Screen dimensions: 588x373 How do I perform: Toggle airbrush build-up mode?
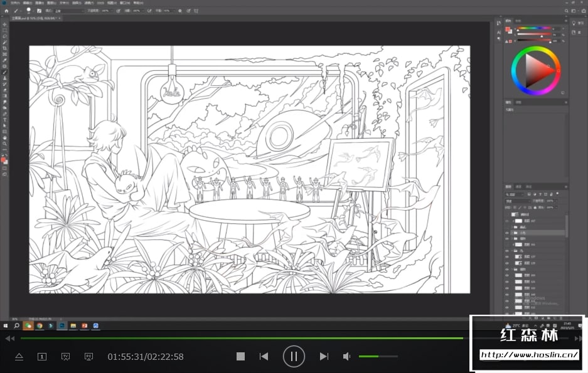pyautogui.click(x=149, y=11)
